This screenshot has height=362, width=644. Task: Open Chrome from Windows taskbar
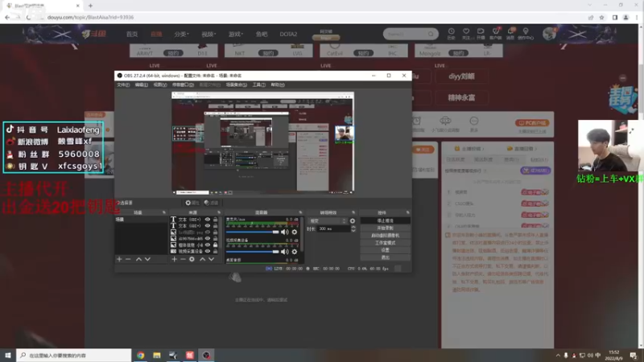tap(140, 356)
